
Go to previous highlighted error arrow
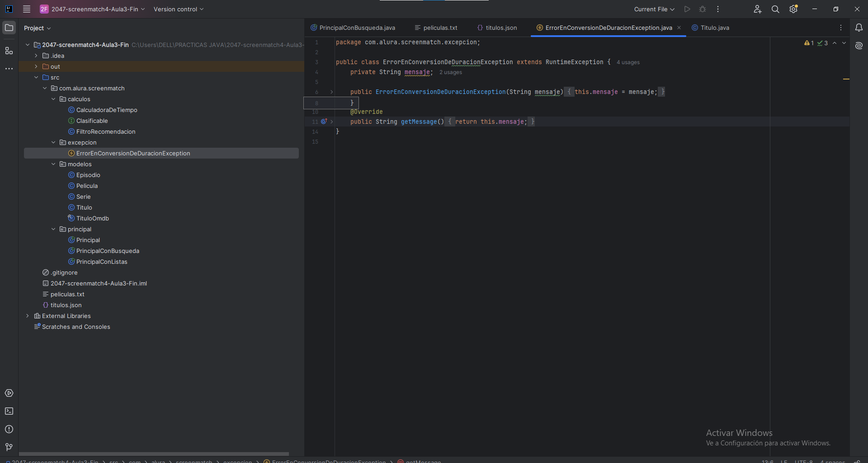pos(835,43)
